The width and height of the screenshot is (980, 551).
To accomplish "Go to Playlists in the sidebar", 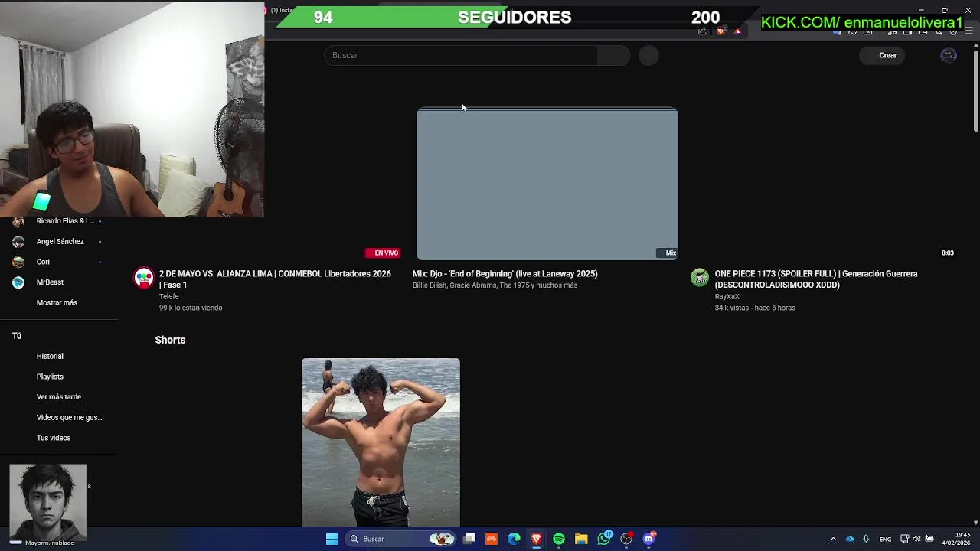I will [x=50, y=377].
